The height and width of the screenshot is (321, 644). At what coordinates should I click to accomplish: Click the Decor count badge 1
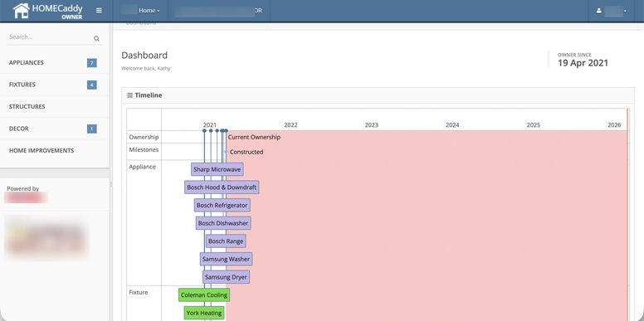coord(92,129)
